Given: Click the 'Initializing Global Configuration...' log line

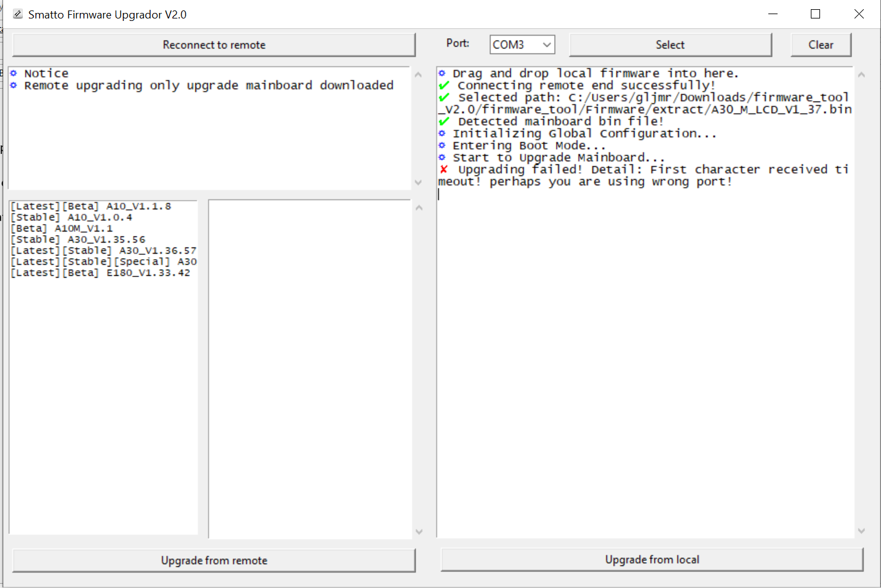Looking at the screenshot, I should coord(585,134).
